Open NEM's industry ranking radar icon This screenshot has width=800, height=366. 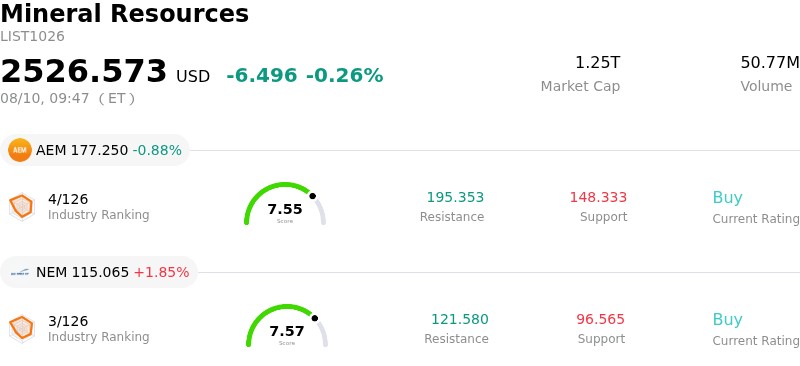click(21, 329)
